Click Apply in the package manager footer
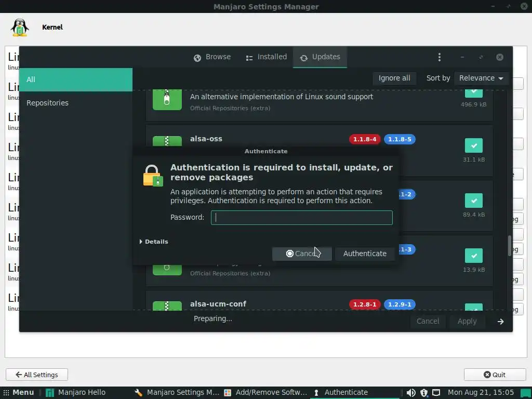The height and width of the screenshot is (399, 532). point(467,321)
